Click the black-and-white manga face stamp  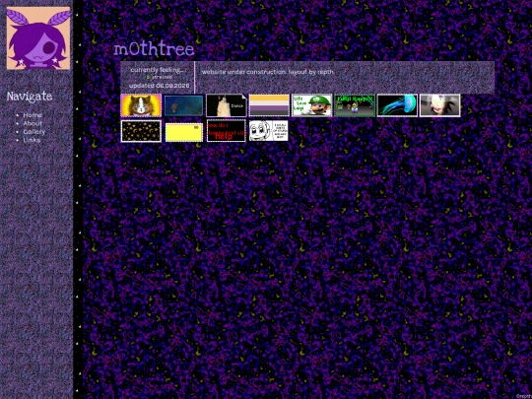269,131
